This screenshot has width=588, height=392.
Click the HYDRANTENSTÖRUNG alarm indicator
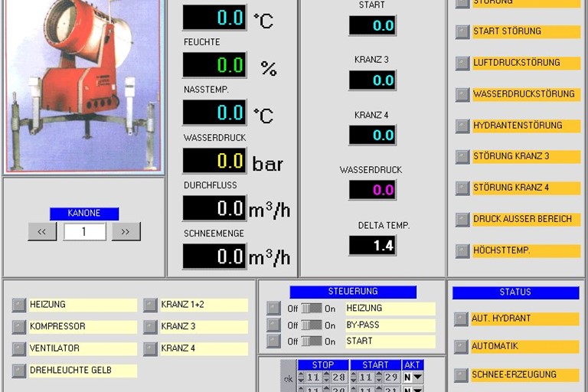462,126
